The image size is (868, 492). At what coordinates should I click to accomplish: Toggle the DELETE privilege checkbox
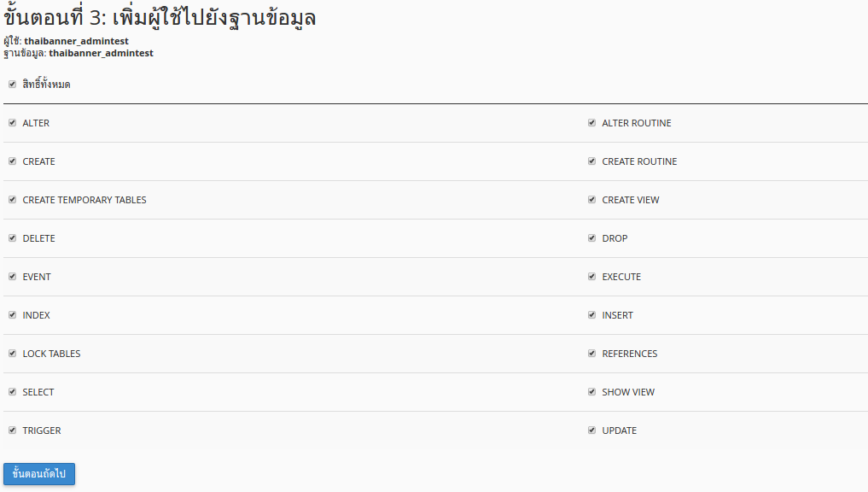[x=12, y=238]
